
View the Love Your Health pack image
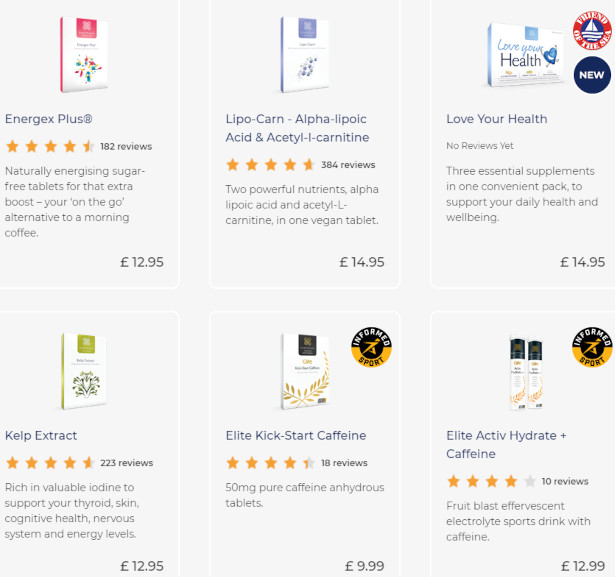[x=527, y=55]
